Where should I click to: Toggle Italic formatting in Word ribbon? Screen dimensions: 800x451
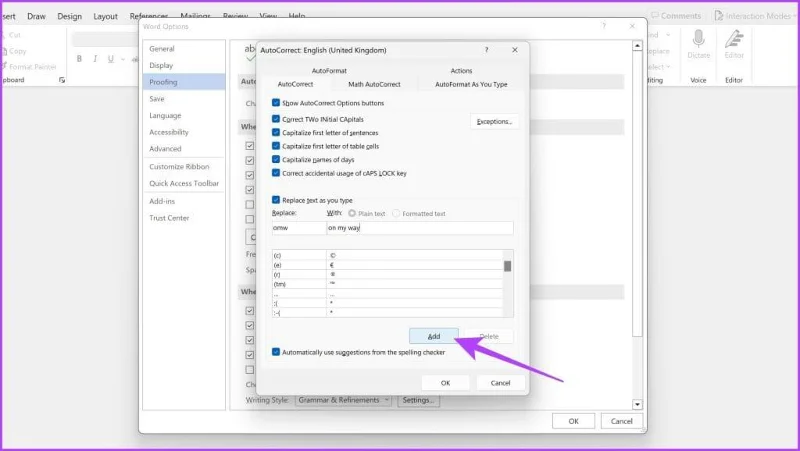pyautogui.click(x=95, y=59)
